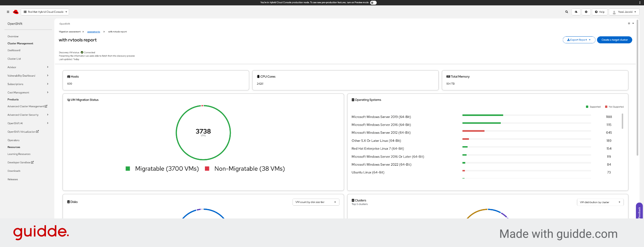644x247 pixels.
Task: Toggle the Preview mode switch
Action: tap(373, 2)
